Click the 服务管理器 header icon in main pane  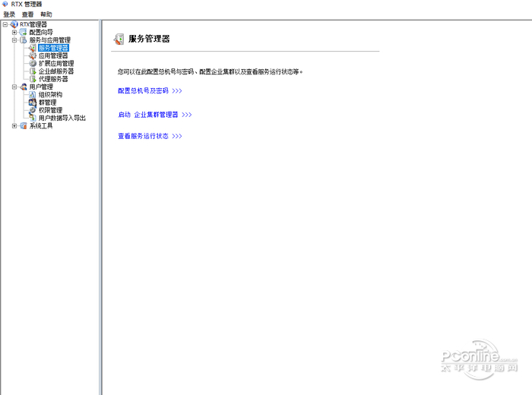[x=119, y=39]
